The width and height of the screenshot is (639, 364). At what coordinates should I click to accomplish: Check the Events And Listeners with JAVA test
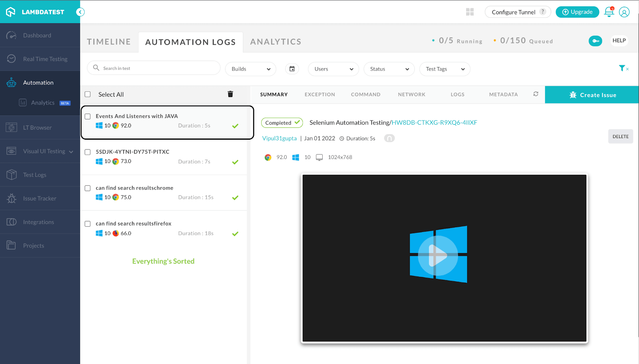[87, 116]
